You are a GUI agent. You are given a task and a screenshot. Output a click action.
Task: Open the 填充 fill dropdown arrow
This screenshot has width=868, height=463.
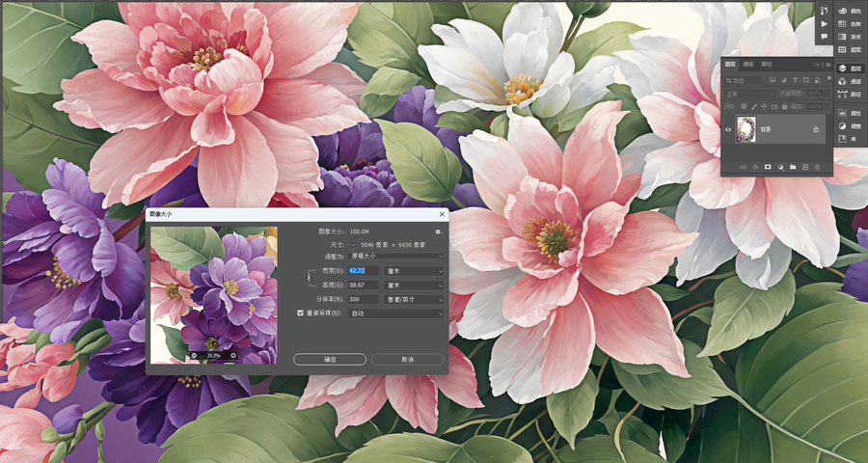pyautogui.click(x=827, y=106)
